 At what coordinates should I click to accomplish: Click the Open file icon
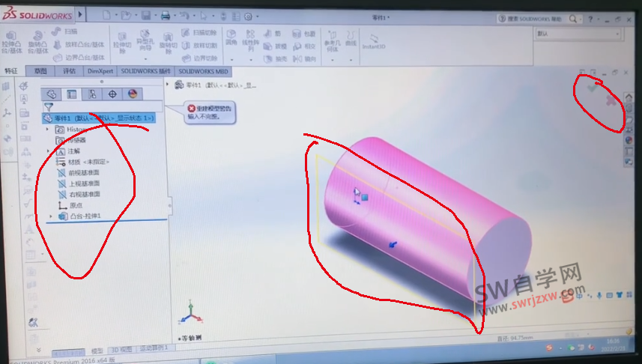click(127, 16)
